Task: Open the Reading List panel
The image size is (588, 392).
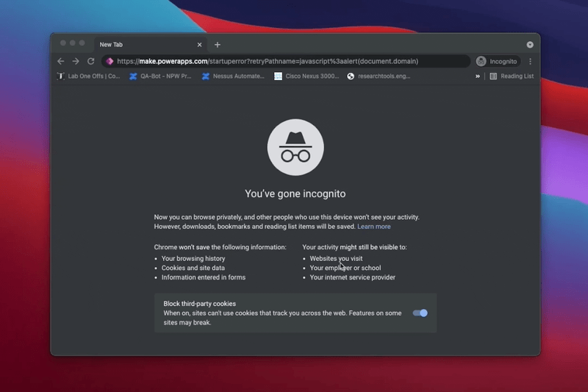Action: pos(512,76)
